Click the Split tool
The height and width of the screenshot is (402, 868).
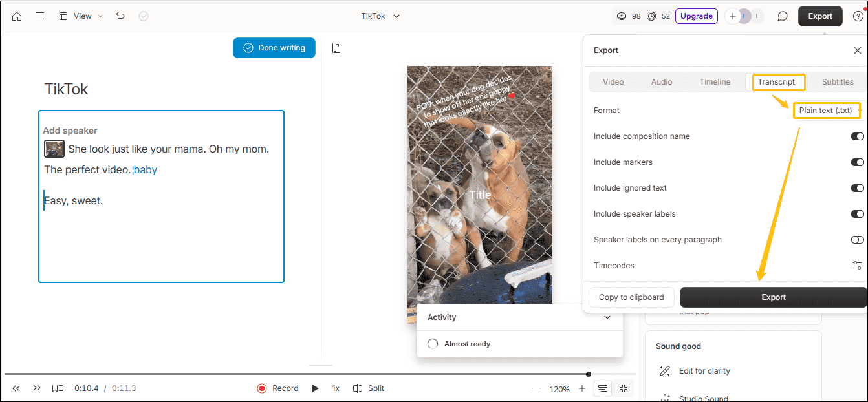pyautogui.click(x=369, y=388)
